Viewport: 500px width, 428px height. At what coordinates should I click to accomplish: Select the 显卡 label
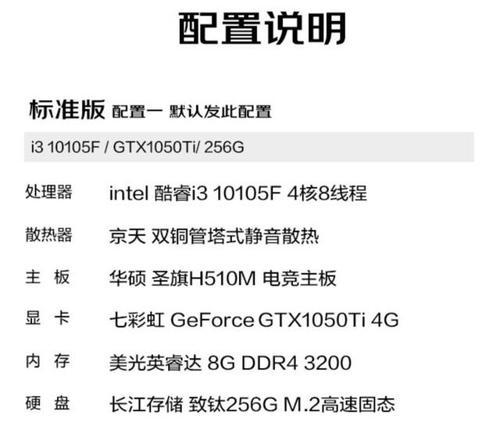click(47, 318)
